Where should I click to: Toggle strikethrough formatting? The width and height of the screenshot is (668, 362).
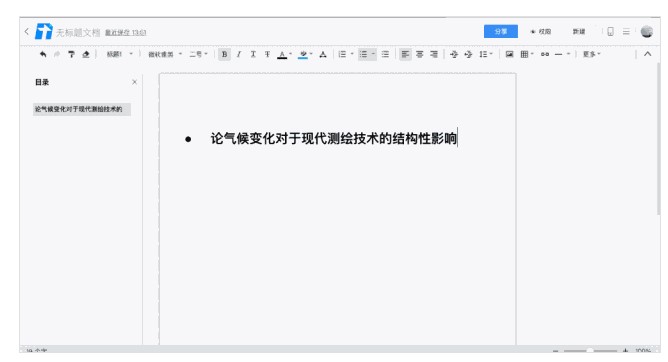267,54
